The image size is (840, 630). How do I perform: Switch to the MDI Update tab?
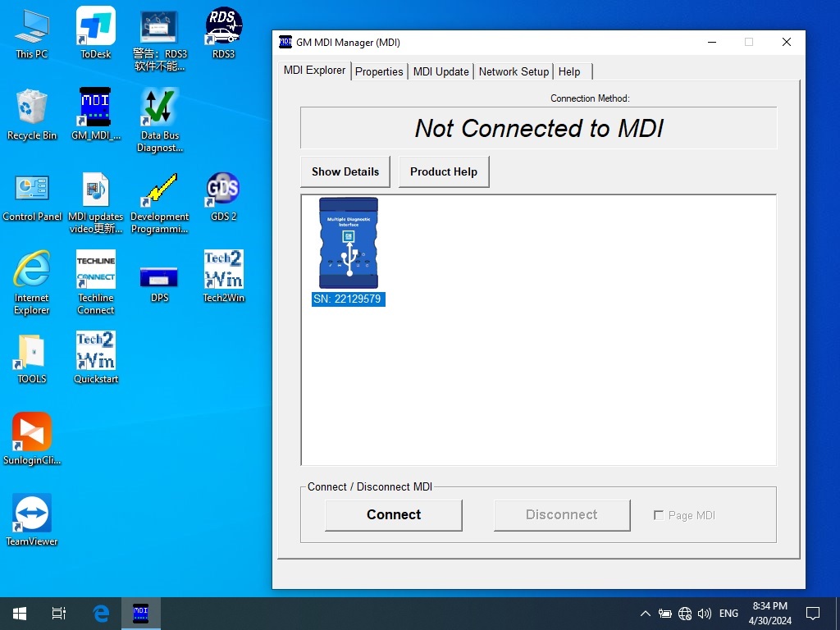[441, 71]
